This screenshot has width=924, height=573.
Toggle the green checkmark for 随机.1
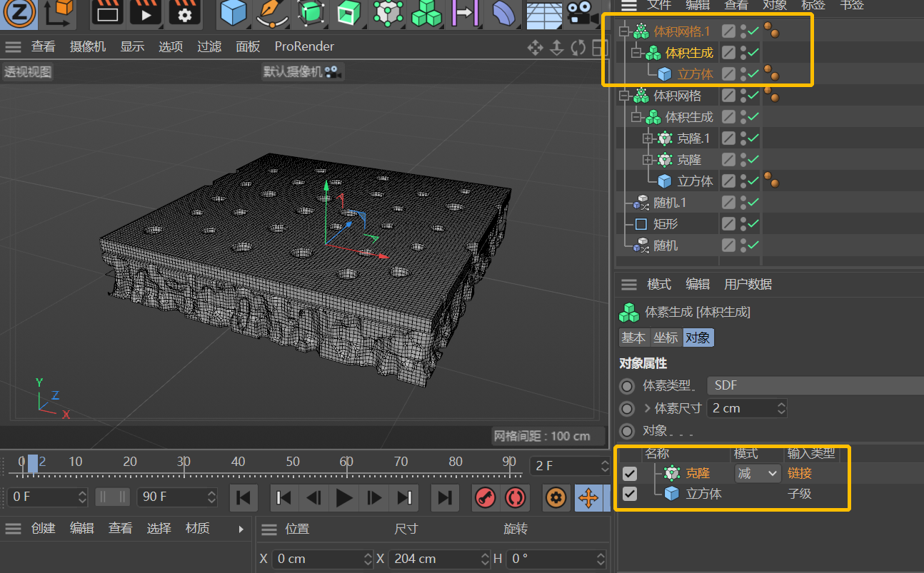tap(753, 203)
